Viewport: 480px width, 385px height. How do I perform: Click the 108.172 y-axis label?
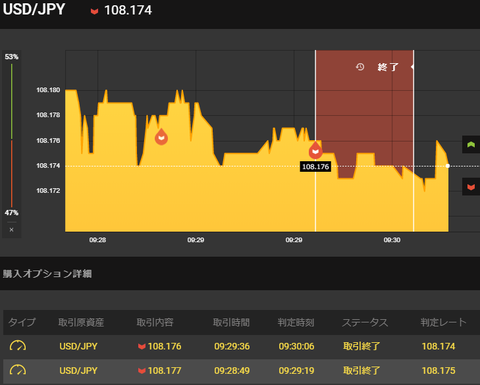[x=48, y=191]
